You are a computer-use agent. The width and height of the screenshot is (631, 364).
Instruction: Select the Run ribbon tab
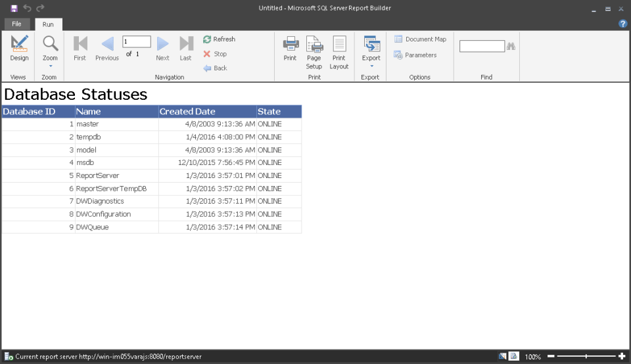click(48, 24)
